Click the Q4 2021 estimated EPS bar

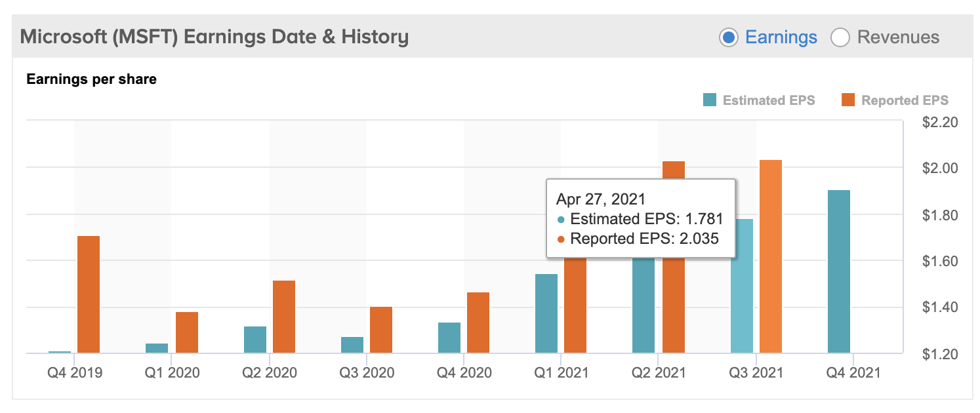[x=839, y=271]
